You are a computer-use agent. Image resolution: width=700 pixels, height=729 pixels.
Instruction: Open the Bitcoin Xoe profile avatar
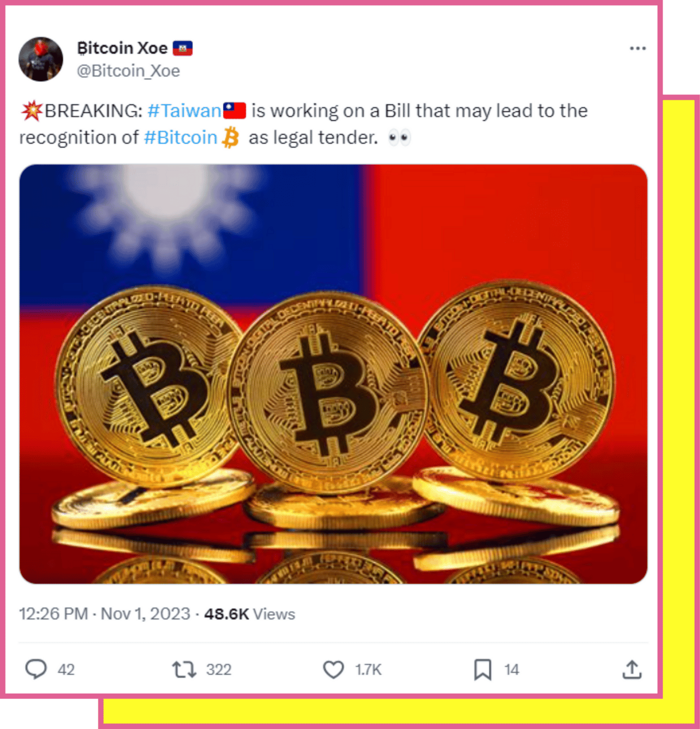(41, 59)
